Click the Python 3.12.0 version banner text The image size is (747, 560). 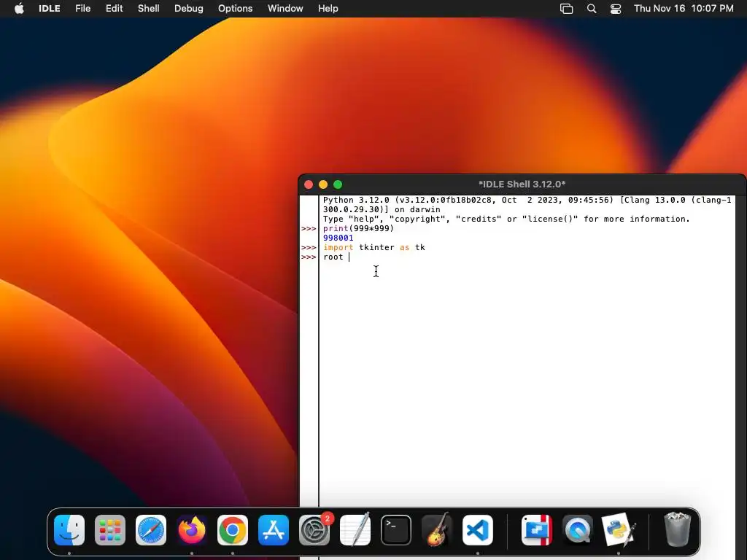(x=527, y=205)
